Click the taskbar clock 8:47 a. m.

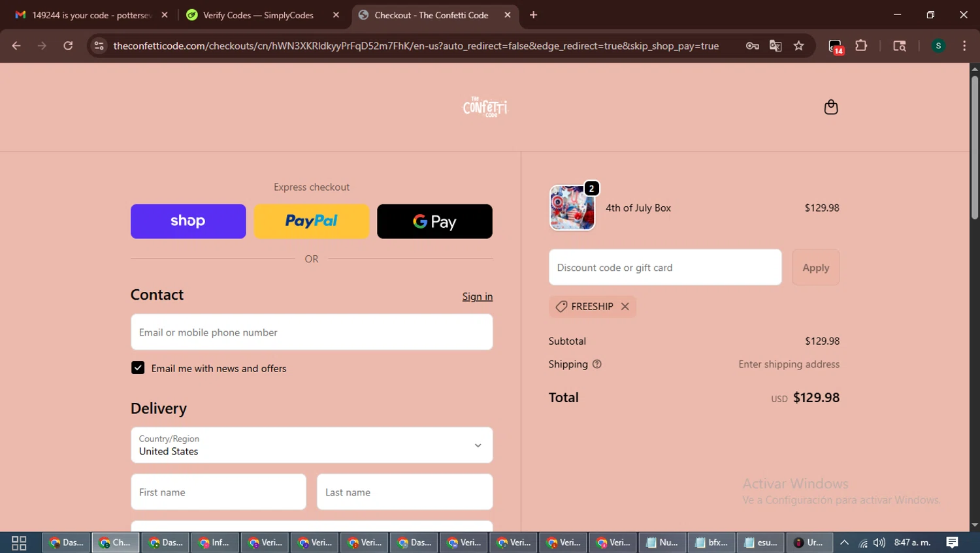[x=912, y=543]
